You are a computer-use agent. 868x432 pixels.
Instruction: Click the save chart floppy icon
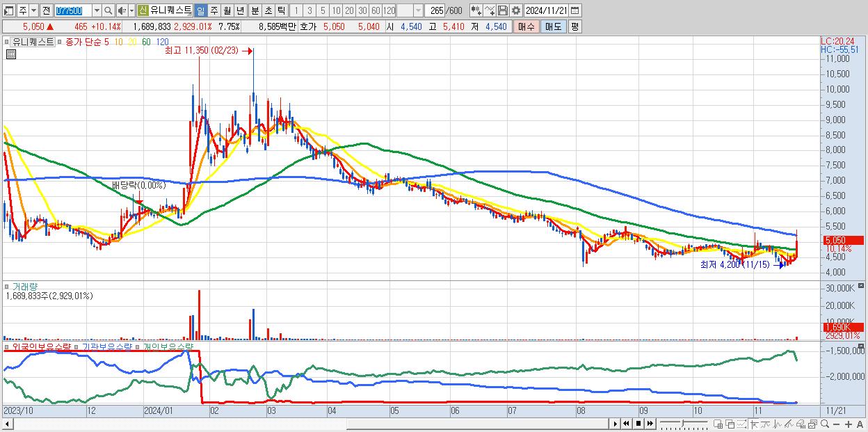pyautogui.click(x=503, y=10)
